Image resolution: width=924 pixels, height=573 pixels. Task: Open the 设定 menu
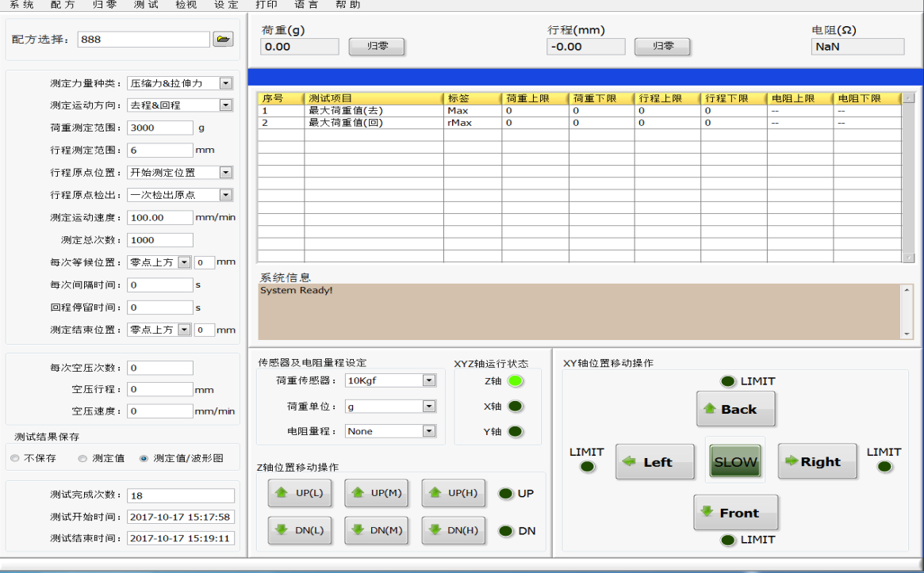pyautogui.click(x=226, y=5)
